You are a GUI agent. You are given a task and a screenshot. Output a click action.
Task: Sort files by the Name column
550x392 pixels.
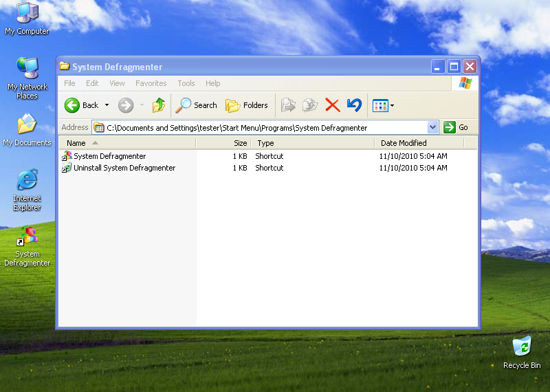[127, 143]
